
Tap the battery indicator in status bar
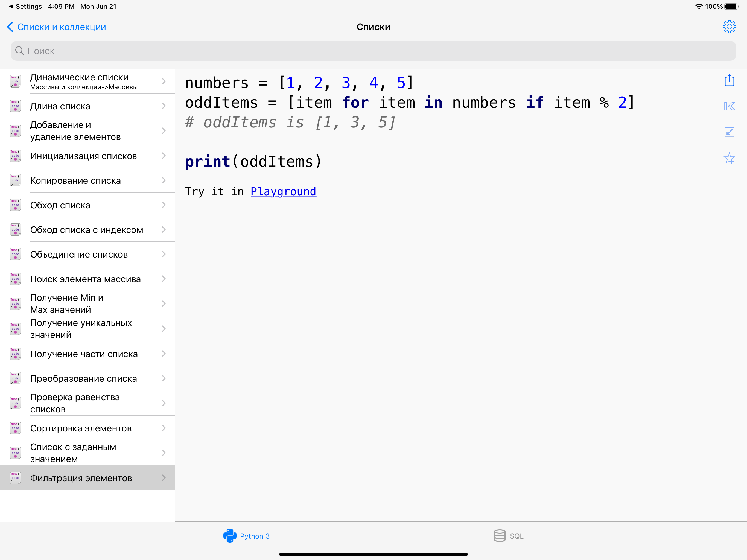[x=731, y=6]
